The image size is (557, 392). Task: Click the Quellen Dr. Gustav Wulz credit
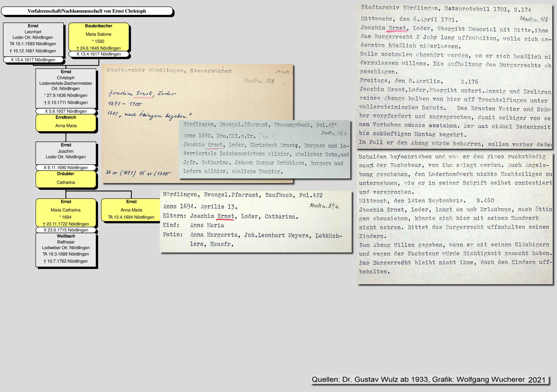pyautogui.click(x=429, y=379)
